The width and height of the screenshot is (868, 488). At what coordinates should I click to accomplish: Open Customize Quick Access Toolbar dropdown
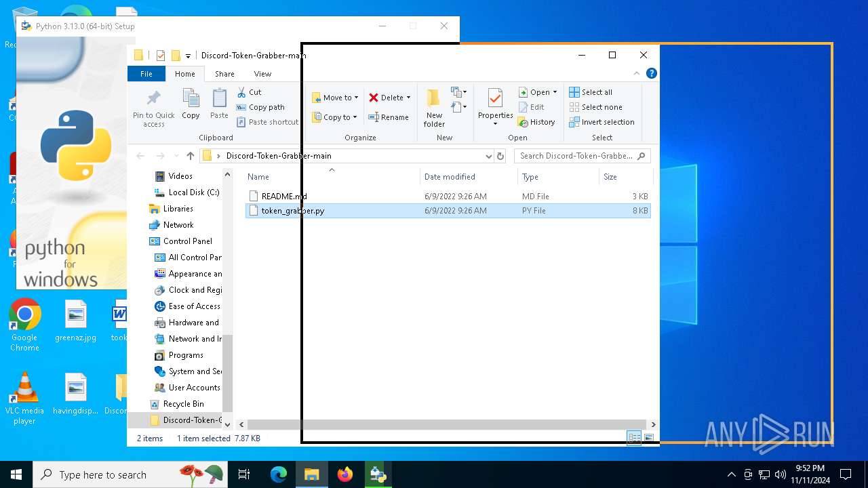(188, 56)
